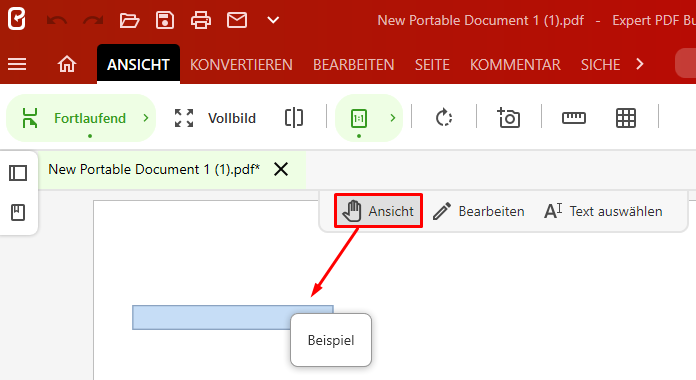Click the Beispiel tooltip box
The width and height of the screenshot is (696, 380).
pos(331,340)
